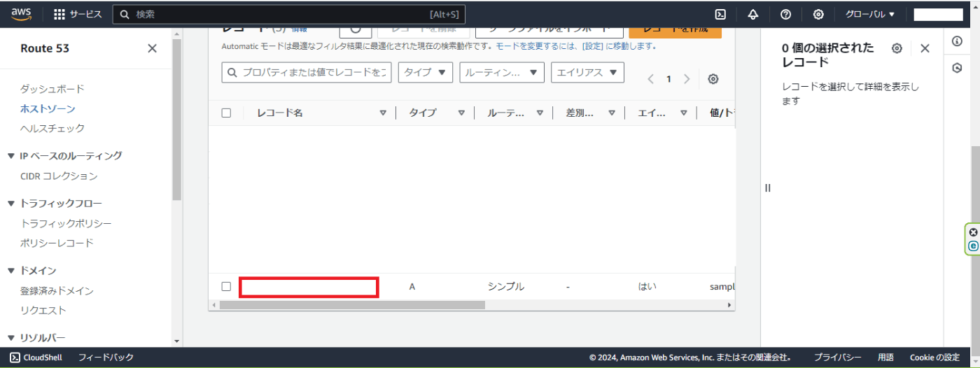
Task: Expand リゾルバー section in sidebar
Action: pyautogui.click(x=10, y=338)
